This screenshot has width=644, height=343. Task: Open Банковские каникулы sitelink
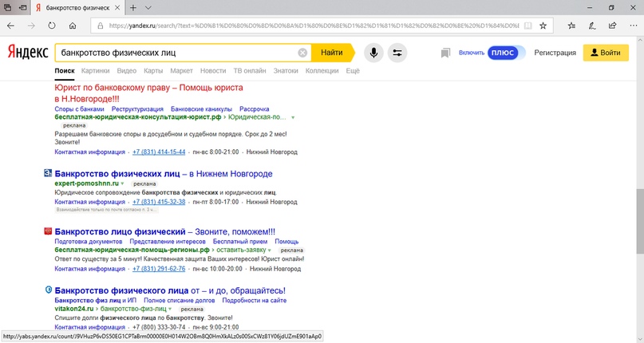point(201,108)
